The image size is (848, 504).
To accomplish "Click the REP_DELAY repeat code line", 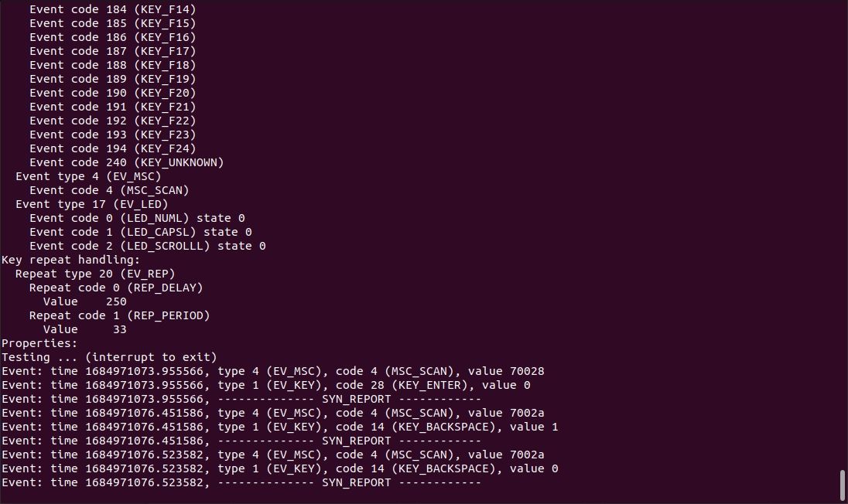I will [116, 288].
